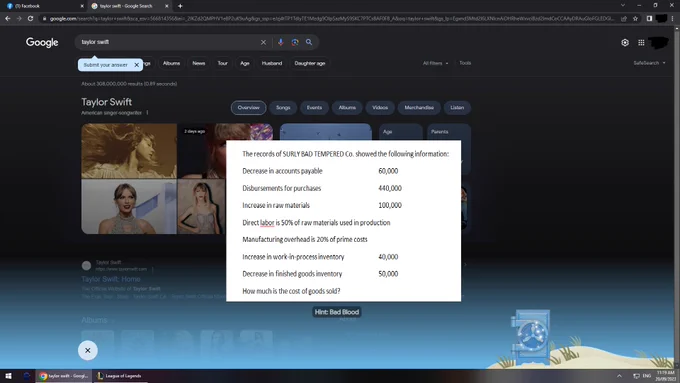Select the Age filter chip
This screenshot has width=680, height=383.
(245, 63)
